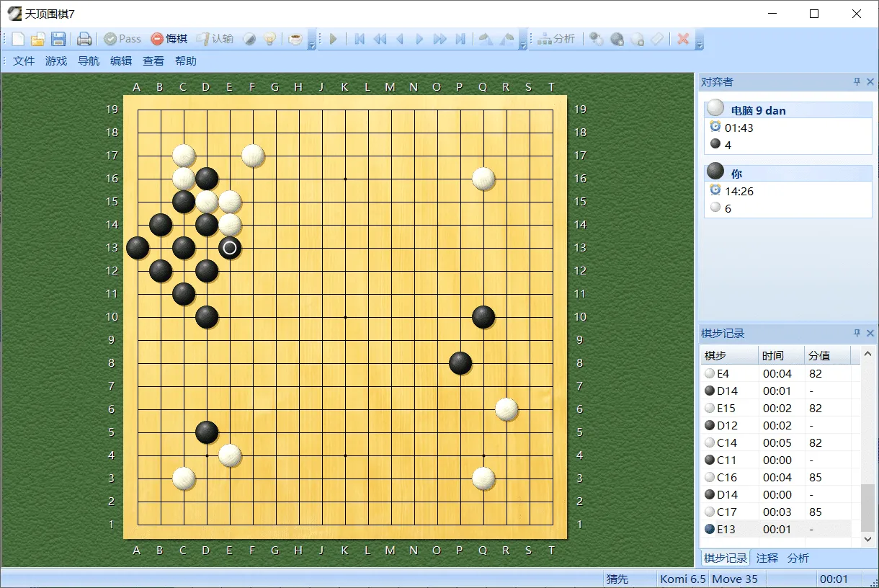Open the 游戏 menu
The width and height of the screenshot is (879, 588).
coord(56,61)
